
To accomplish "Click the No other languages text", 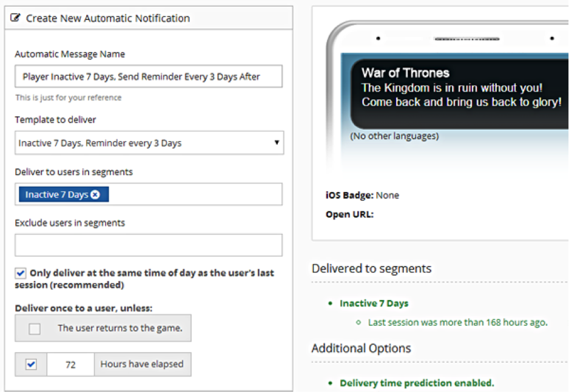I will pos(394,136).
